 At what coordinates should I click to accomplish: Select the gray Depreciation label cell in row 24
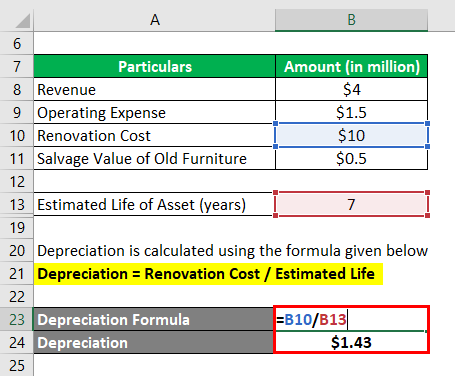pyautogui.click(x=153, y=343)
